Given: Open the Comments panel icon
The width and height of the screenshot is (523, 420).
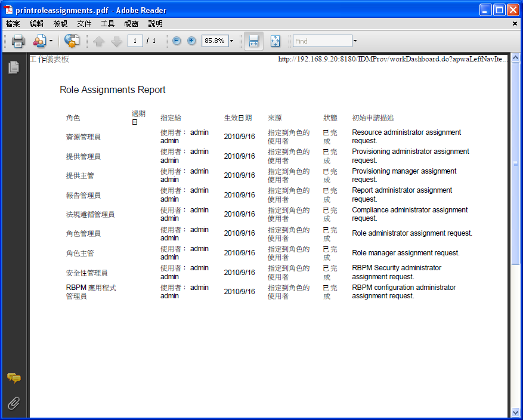Looking at the screenshot, I should click(x=14, y=378).
